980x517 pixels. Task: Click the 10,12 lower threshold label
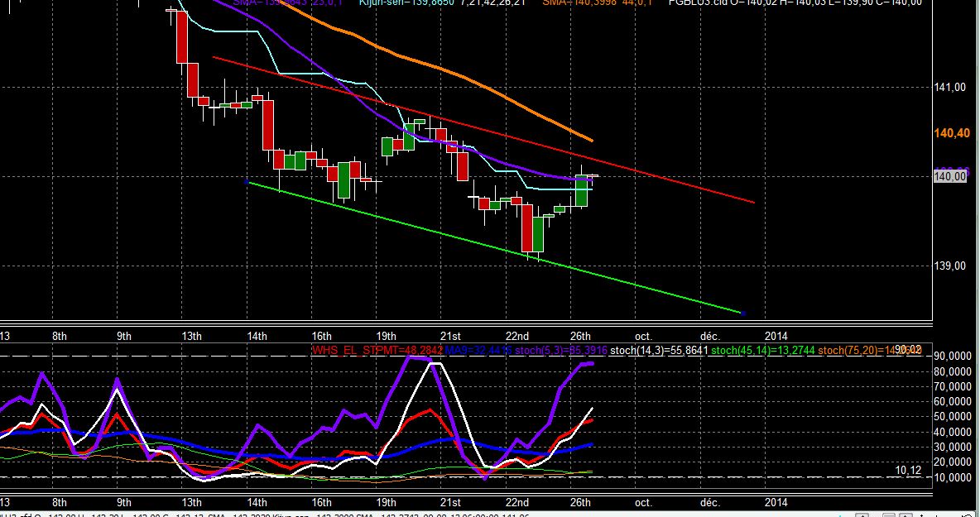(908, 470)
